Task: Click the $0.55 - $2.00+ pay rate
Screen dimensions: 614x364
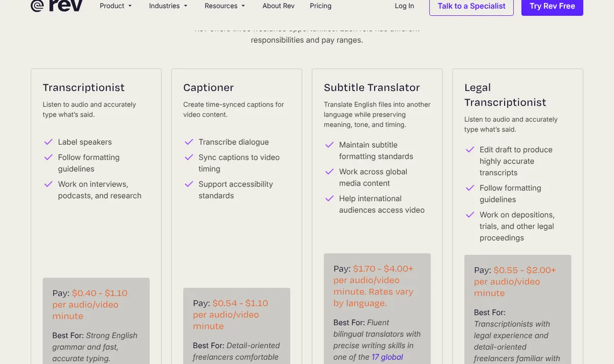Action: pos(524,270)
